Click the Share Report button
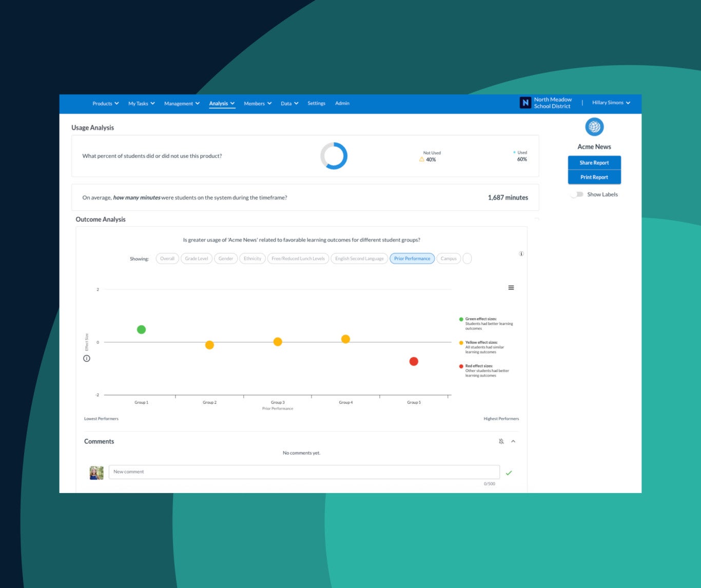Screen dimensions: 701x588 click(594, 162)
